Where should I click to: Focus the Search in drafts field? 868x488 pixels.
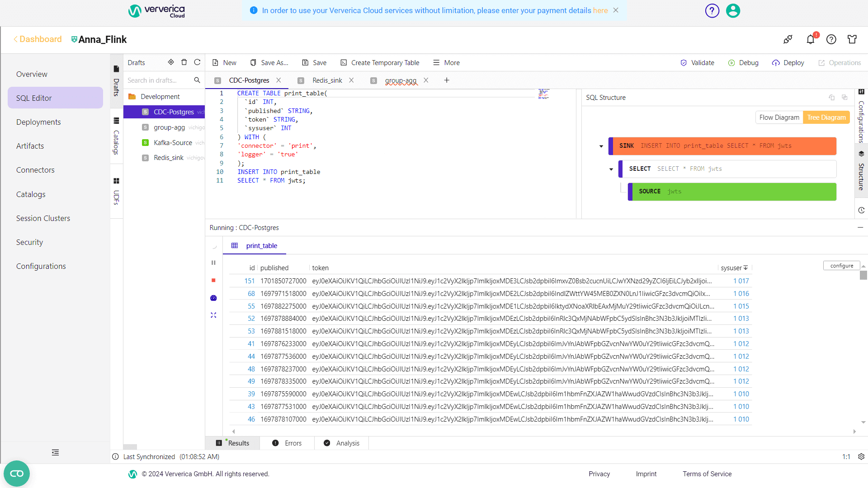coord(159,80)
